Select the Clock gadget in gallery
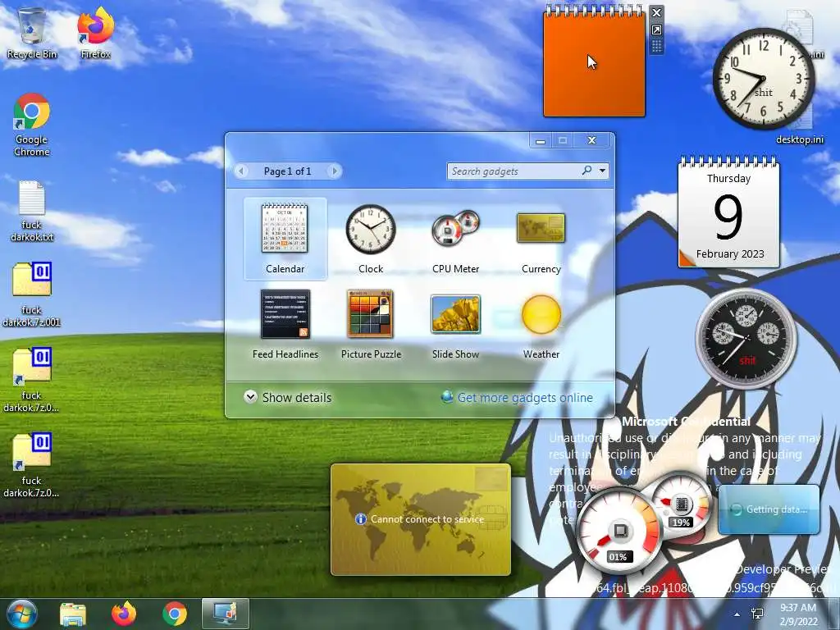The image size is (840, 630). click(371, 239)
